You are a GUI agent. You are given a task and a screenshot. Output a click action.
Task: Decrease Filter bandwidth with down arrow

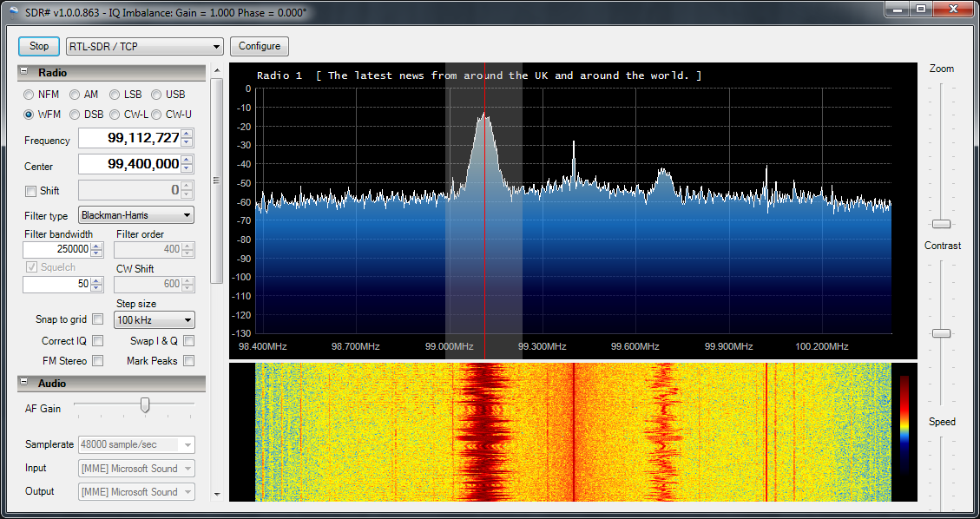tap(97, 253)
